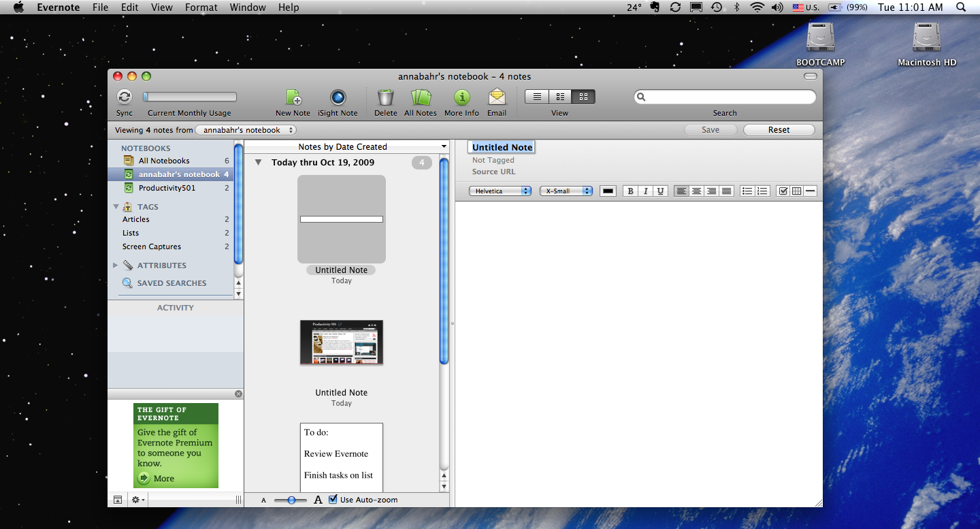Click the Save button
The height and width of the screenshot is (529, 980).
click(710, 130)
